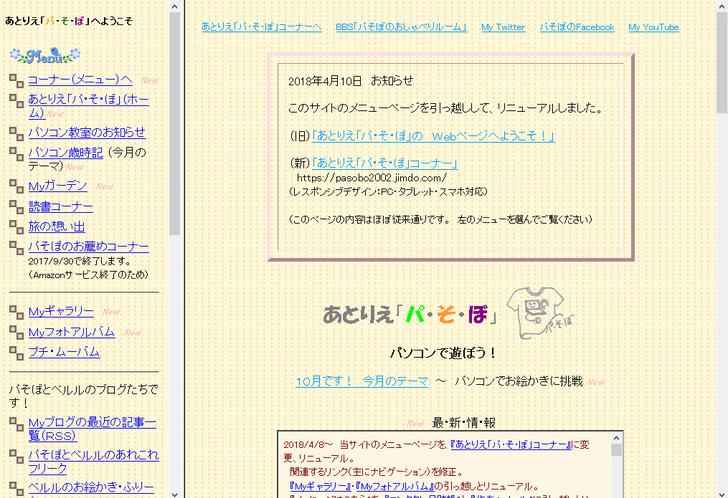Open the My YouTube link in top navigation
Viewport: 728px width, 498px height.
(653, 27)
